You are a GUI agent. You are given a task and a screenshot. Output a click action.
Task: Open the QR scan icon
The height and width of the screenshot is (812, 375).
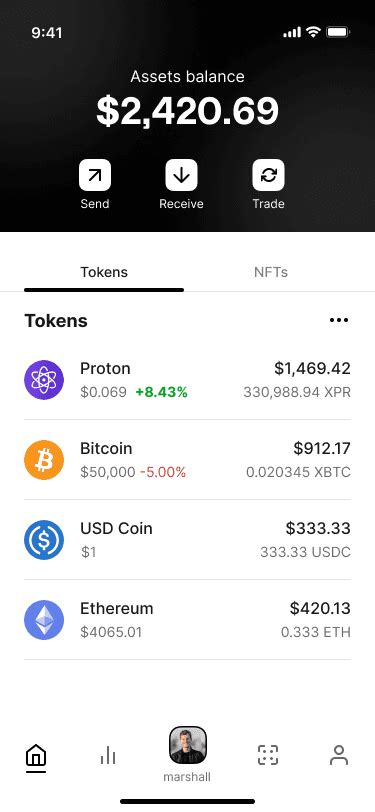pos(268,755)
